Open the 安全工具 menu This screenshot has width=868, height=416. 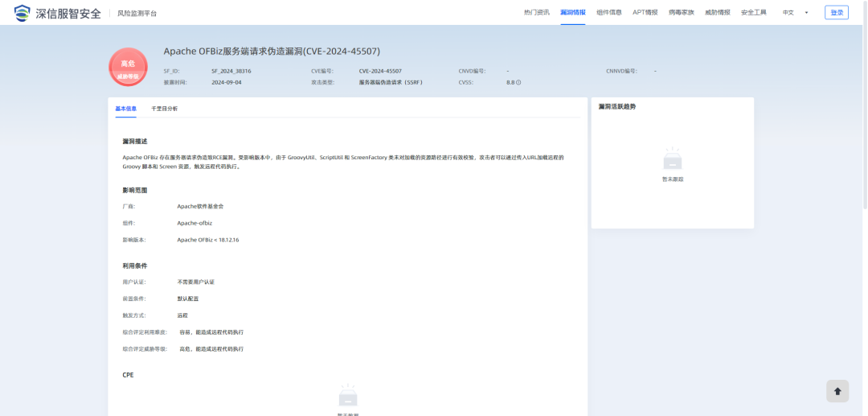(753, 13)
